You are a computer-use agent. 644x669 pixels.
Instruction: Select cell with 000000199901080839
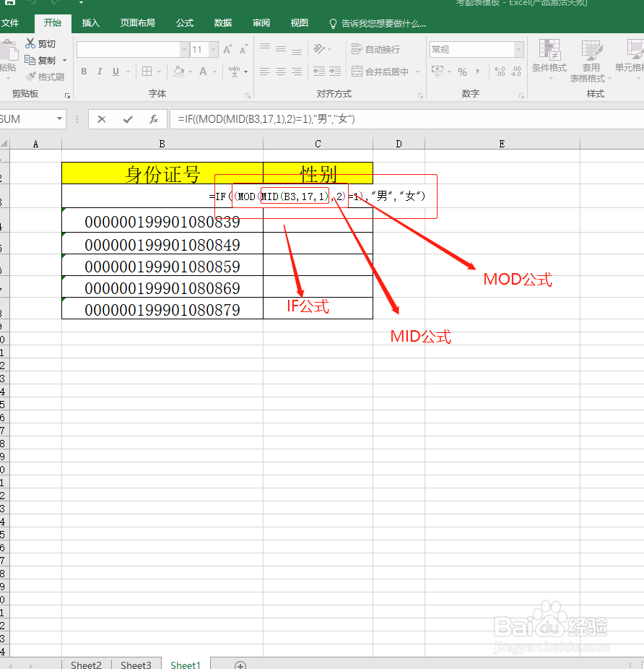click(162, 222)
